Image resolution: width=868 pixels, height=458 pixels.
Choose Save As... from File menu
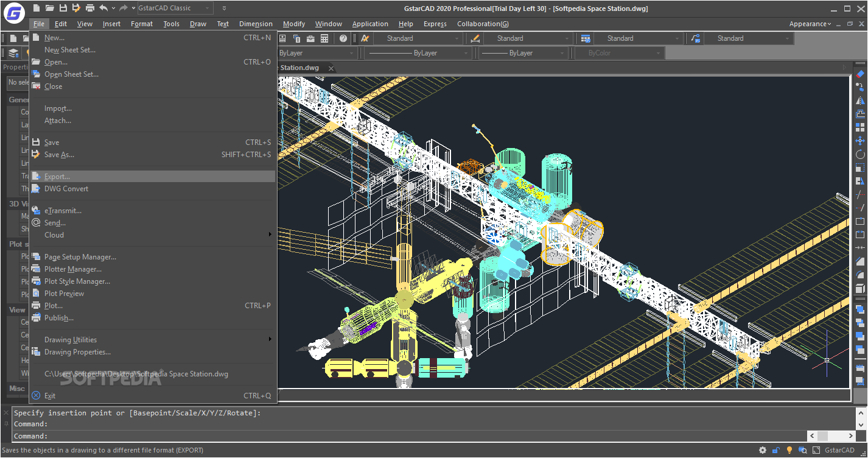[x=153, y=155]
